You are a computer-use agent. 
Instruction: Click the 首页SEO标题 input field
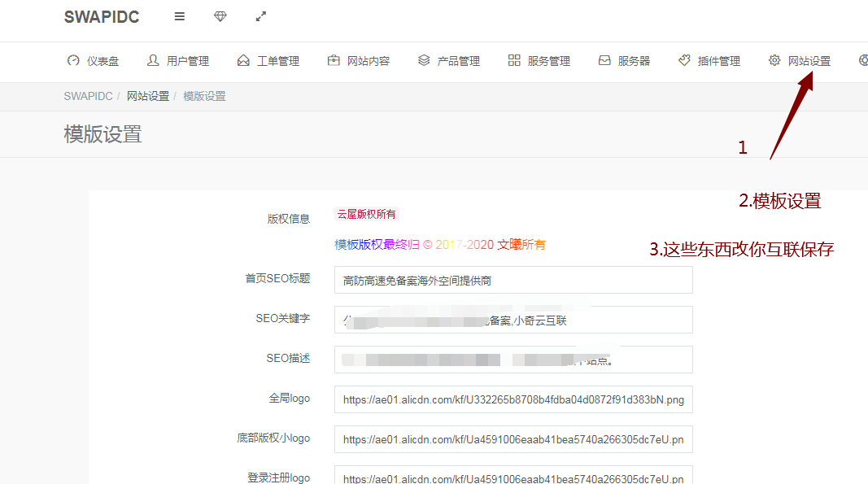click(x=513, y=281)
